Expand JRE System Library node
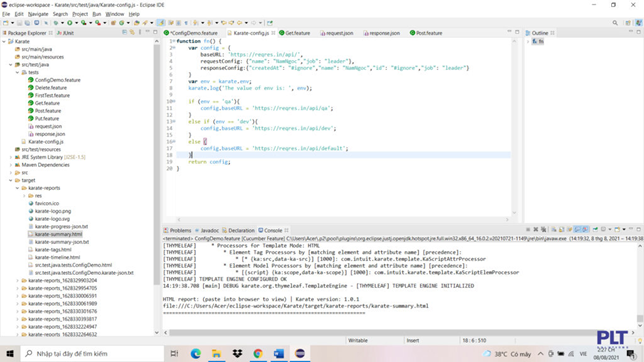The width and height of the screenshot is (644, 362). pyautogui.click(x=11, y=157)
